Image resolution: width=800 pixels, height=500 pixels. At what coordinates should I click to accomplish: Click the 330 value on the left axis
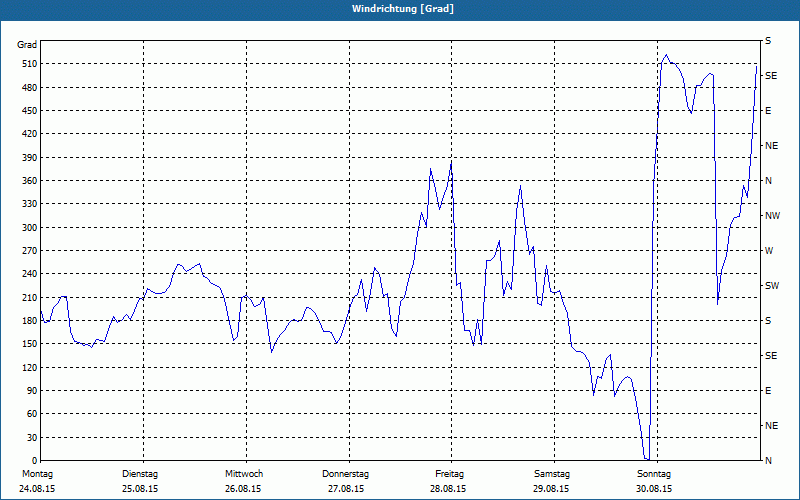point(30,204)
